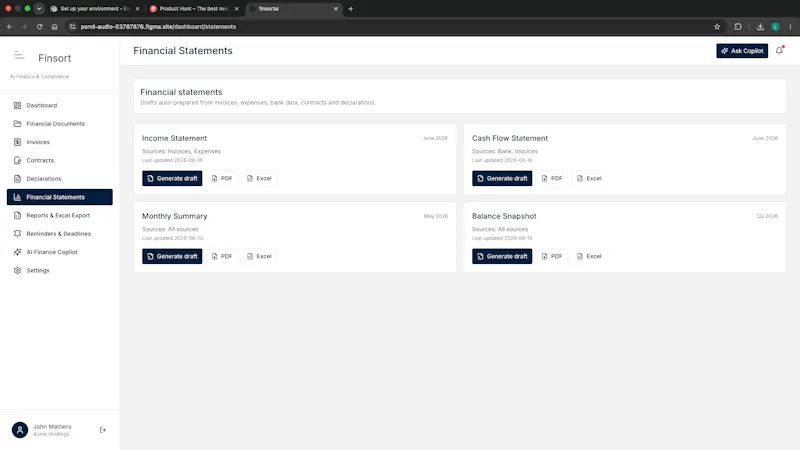Open Reports & Excel Export
This screenshot has width=800, height=450.
pyautogui.click(x=60, y=215)
